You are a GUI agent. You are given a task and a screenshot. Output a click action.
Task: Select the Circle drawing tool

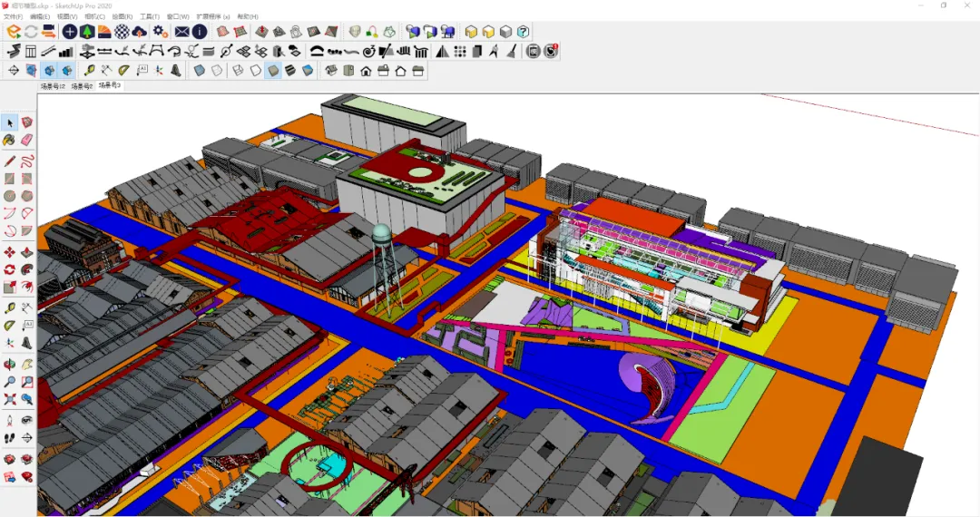tap(10, 196)
